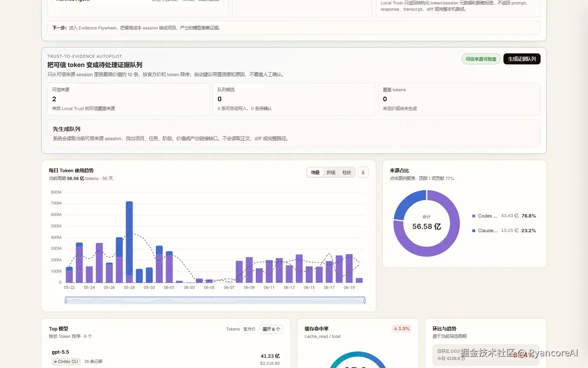Click the 06-19 x-axis label

pyautogui.click(x=349, y=287)
